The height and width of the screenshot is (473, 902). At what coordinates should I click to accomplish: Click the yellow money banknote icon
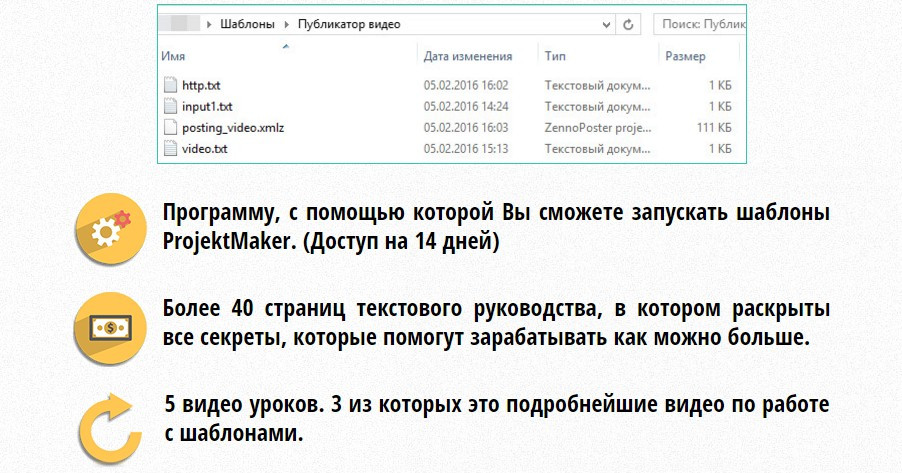pyautogui.click(x=104, y=328)
